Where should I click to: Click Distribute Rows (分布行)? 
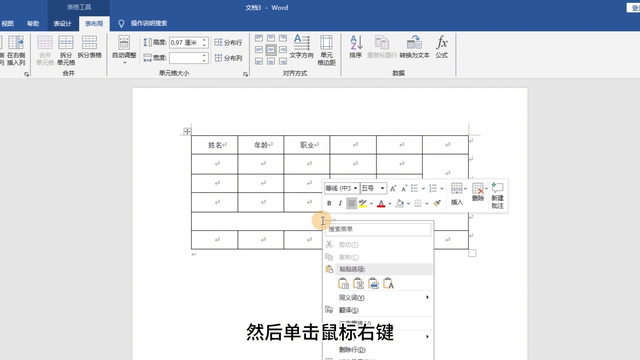point(228,42)
